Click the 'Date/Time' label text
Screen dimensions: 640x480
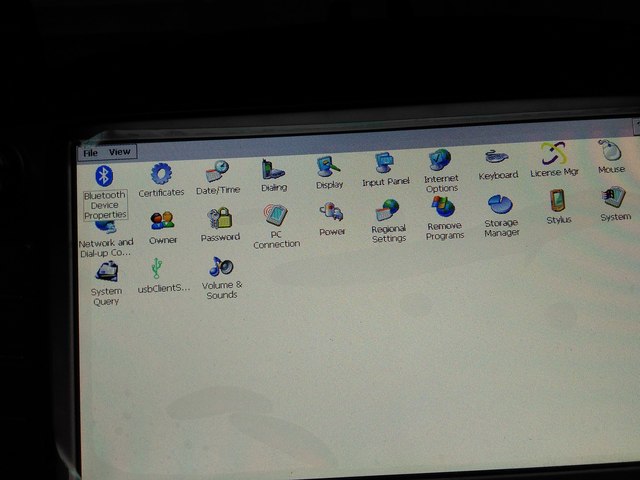(x=218, y=191)
